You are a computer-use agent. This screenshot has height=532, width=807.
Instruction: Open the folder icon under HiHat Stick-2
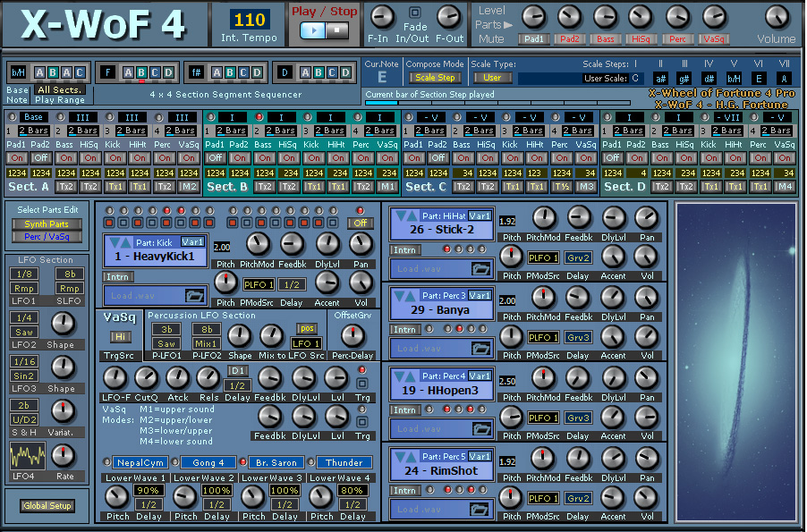click(480, 268)
